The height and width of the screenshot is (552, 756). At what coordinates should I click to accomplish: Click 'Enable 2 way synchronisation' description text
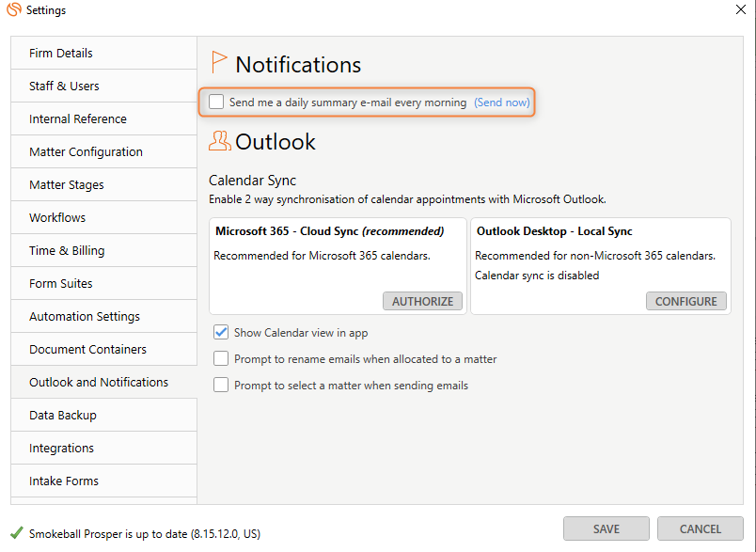click(x=407, y=199)
